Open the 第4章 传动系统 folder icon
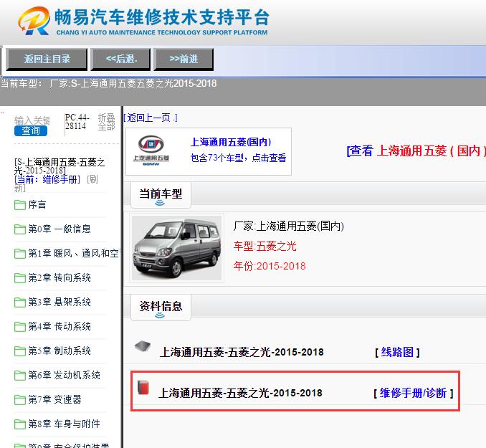 [20, 326]
